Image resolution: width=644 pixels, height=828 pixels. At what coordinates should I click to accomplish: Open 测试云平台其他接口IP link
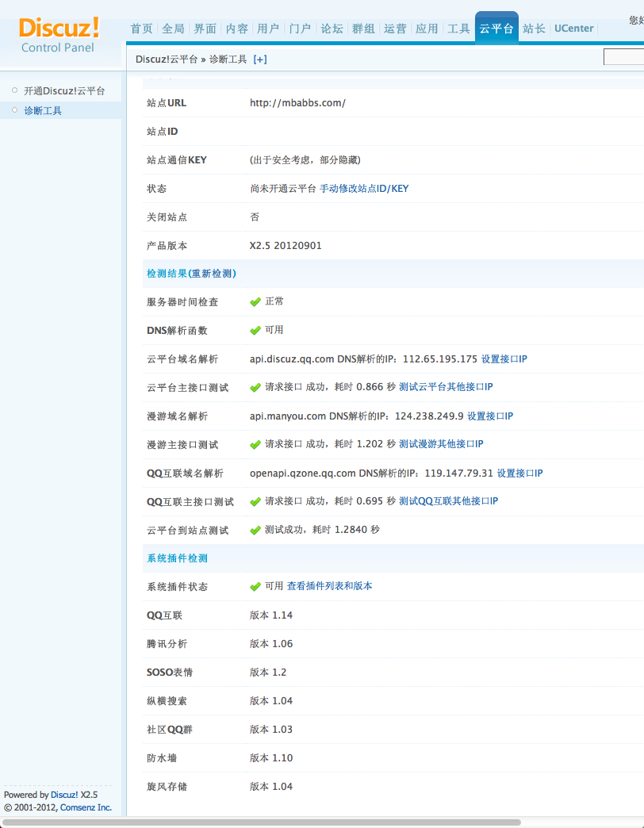pyautogui.click(x=446, y=386)
